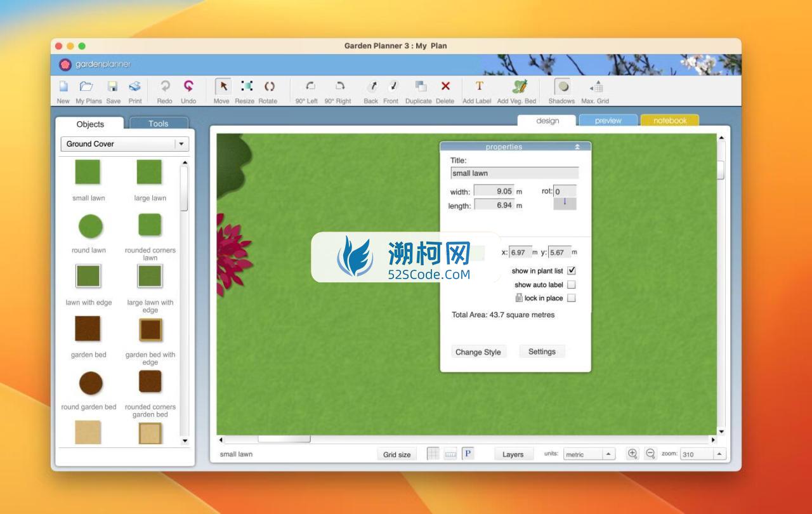This screenshot has height=514, width=812.
Task: Select rounded corners garden bed object
Action: [150, 381]
